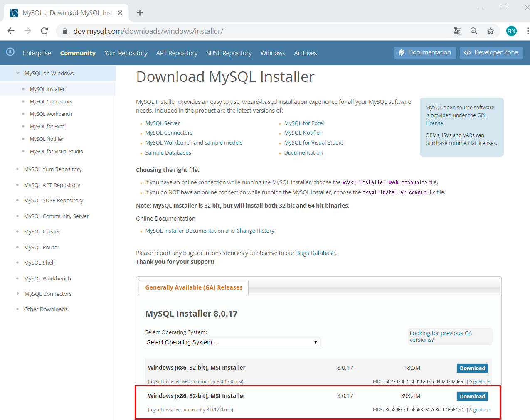Viewport: 530px width, 420px height.
Task: Bookmark this page with star icon
Action: point(491,31)
